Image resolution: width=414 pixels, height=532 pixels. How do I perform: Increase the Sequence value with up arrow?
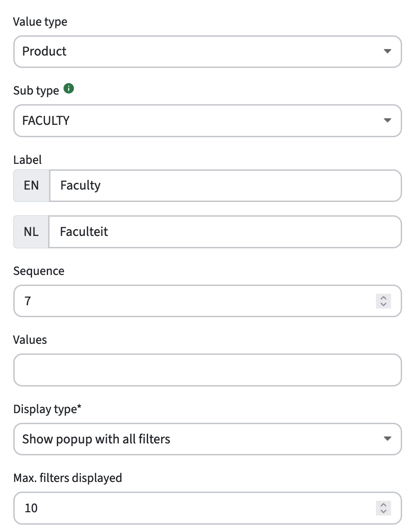coord(383,297)
